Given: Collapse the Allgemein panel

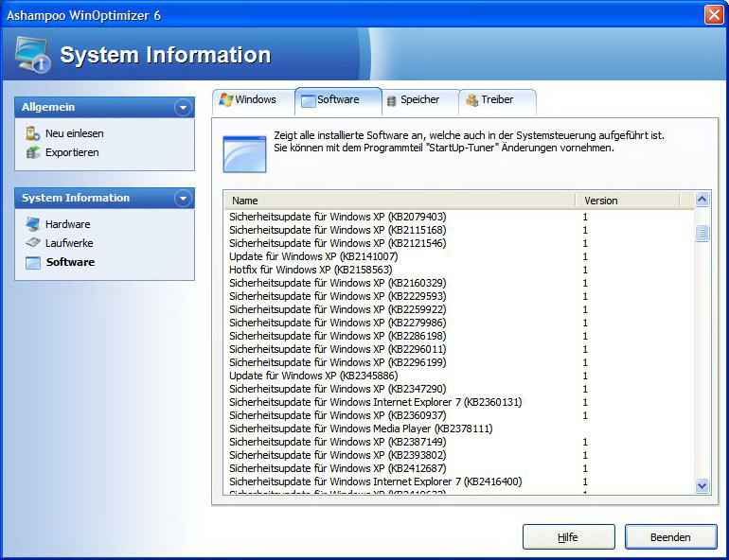Looking at the screenshot, I should pyautogui.click(x=183, y=108).
